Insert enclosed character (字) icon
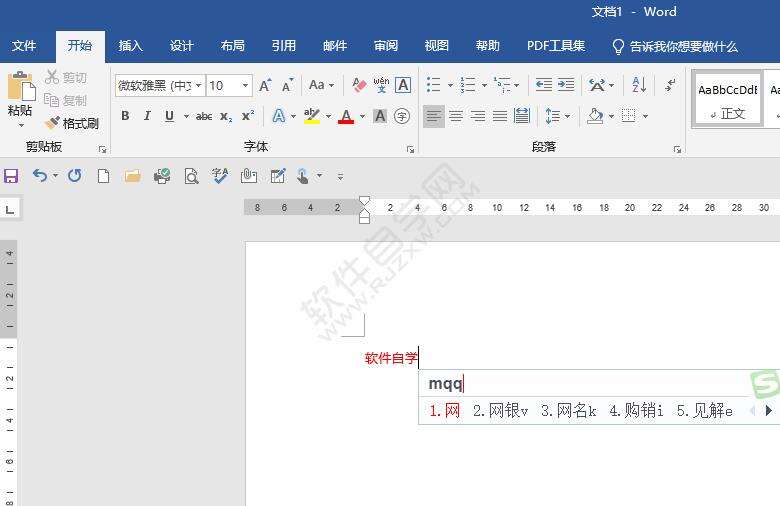The height and width of the screenshot is (506, 780). pos(402,116)
